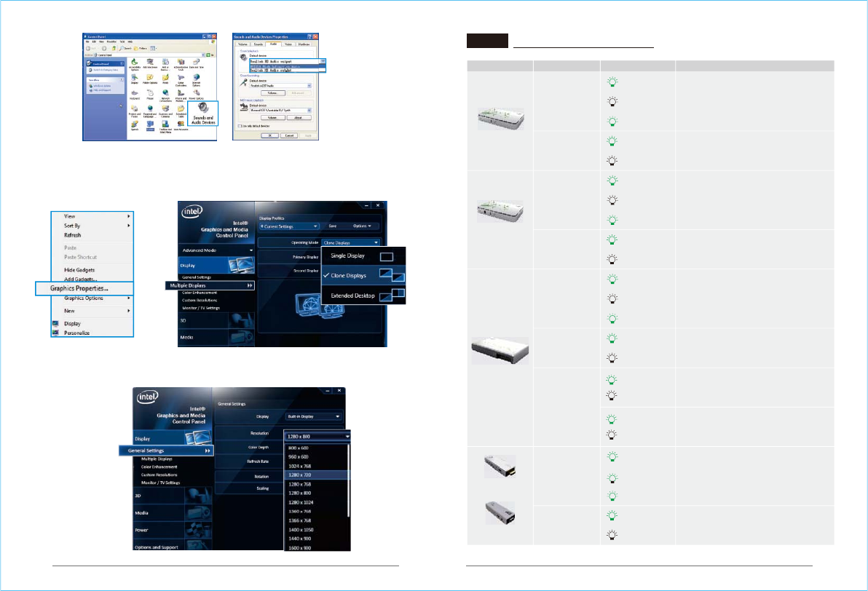868x591 pixels.
Task: Open the Keyboard icon in Control Panel
Action: (x=135, y=95)
